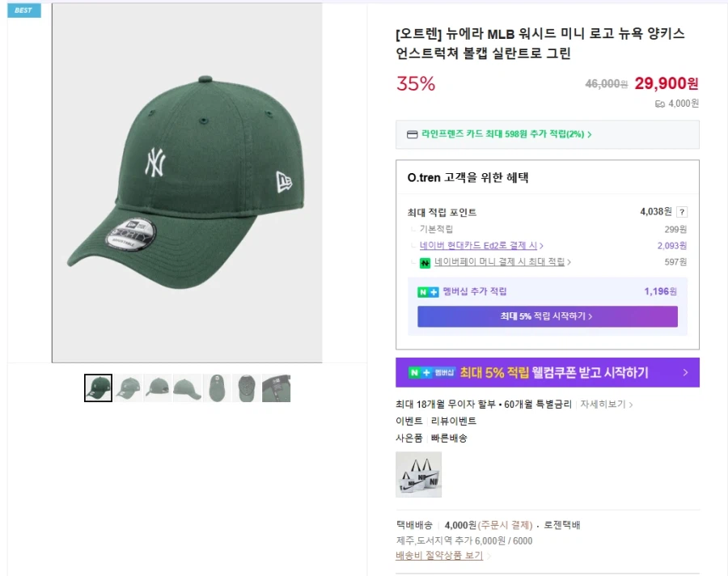
Task: Click the credit card icon in the 라인프렌즈 bar
Action: 412,134
